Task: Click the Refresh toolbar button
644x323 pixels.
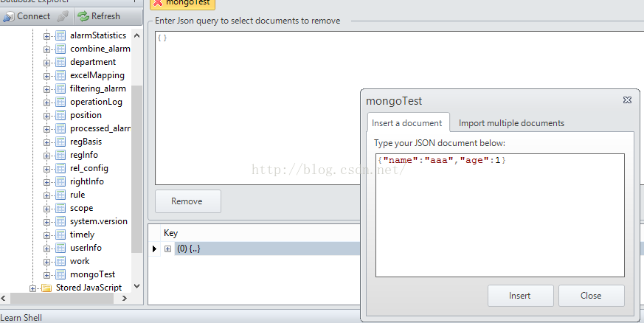Action: pos(99,16)
